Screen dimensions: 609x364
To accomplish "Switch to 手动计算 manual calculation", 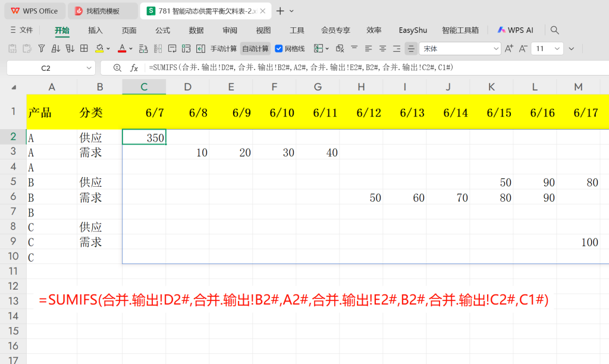I will (x=224, y=49).
